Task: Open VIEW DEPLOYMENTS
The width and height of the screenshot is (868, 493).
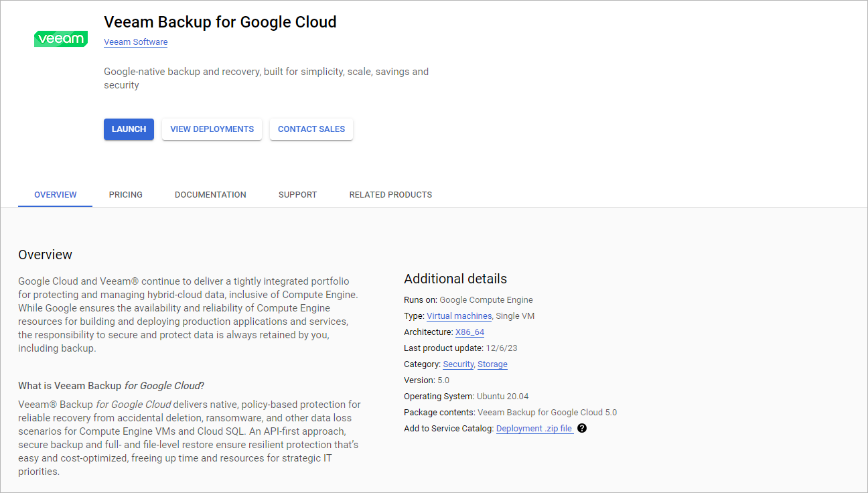Action: pos(212,129)
